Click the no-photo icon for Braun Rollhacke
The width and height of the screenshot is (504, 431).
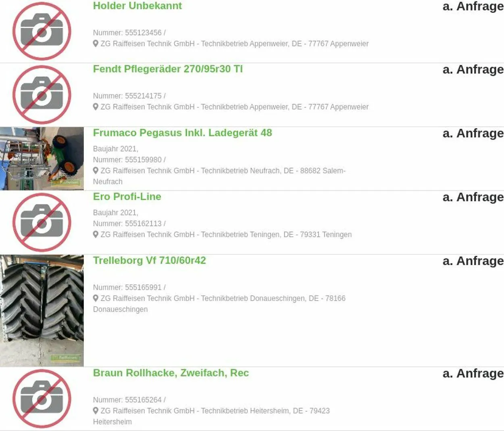pos(42,399)
